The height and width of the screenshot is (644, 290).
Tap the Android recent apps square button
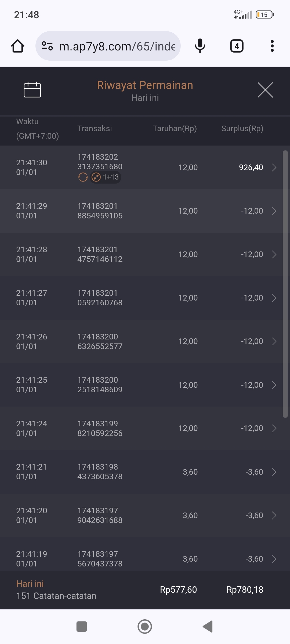82,627
